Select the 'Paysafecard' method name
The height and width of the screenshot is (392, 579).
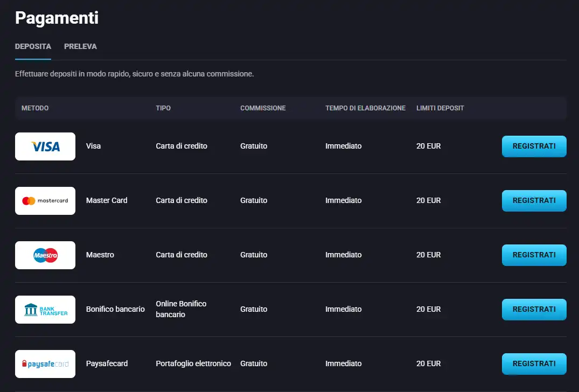pos(107,363)
